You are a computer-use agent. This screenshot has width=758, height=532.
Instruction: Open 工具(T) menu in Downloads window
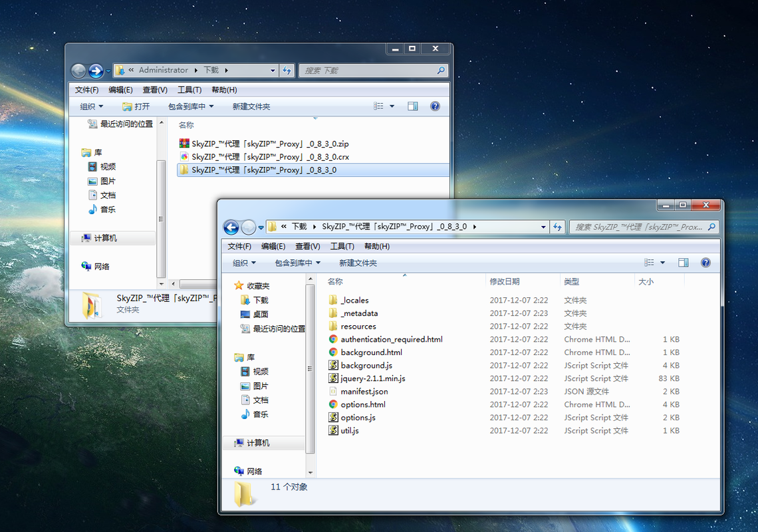(189, 90)
